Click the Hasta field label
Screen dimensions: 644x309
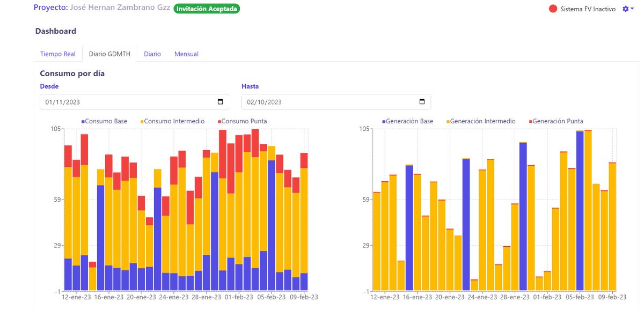click(x=250, y=86)
